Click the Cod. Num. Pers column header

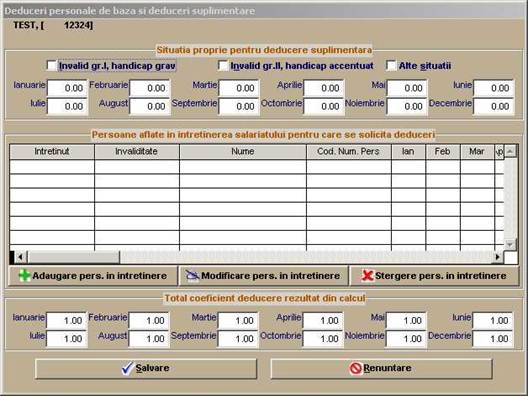(x=349, y=152)
